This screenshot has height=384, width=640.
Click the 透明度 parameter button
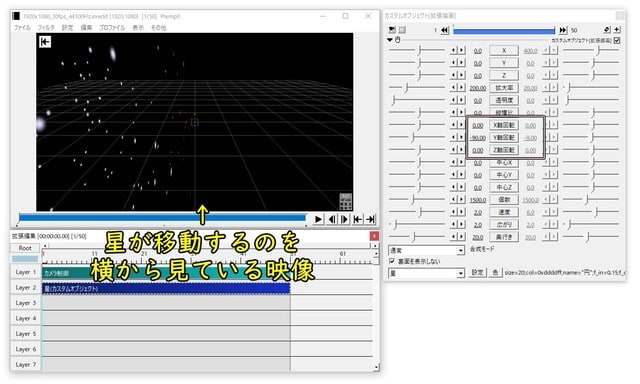coord(504,100)
